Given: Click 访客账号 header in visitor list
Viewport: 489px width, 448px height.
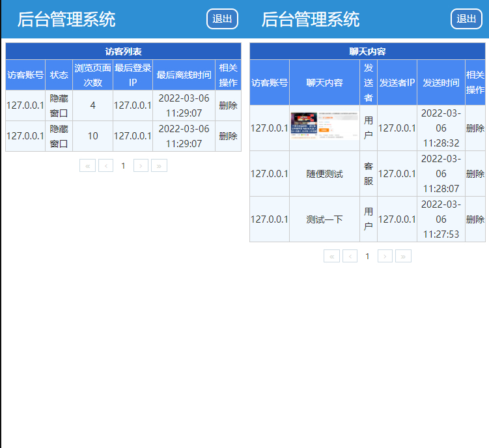Looking at the screenshot, I should click(25, 75).
